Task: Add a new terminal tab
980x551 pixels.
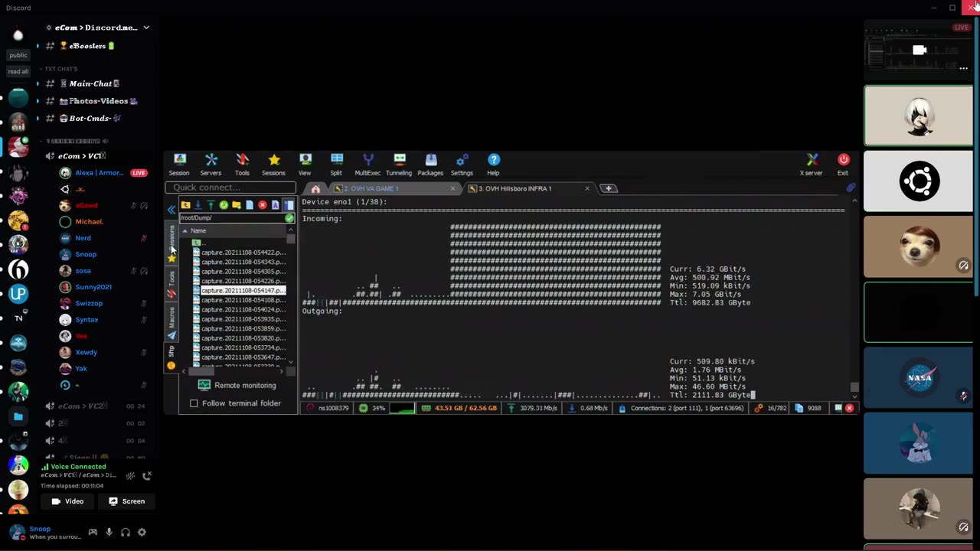Action: [609, 188]
